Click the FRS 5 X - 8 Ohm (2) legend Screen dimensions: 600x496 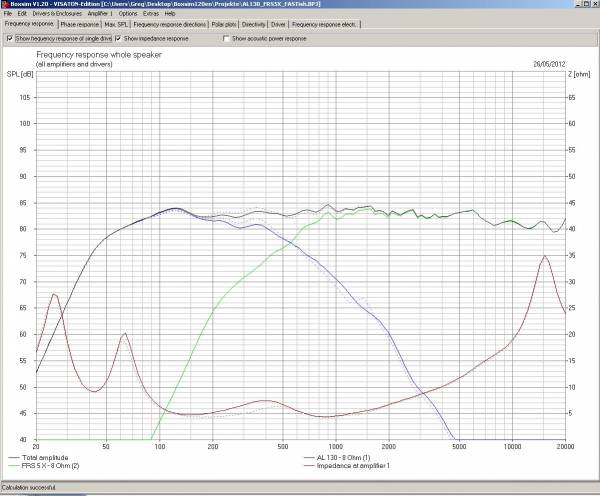(44, 466)
